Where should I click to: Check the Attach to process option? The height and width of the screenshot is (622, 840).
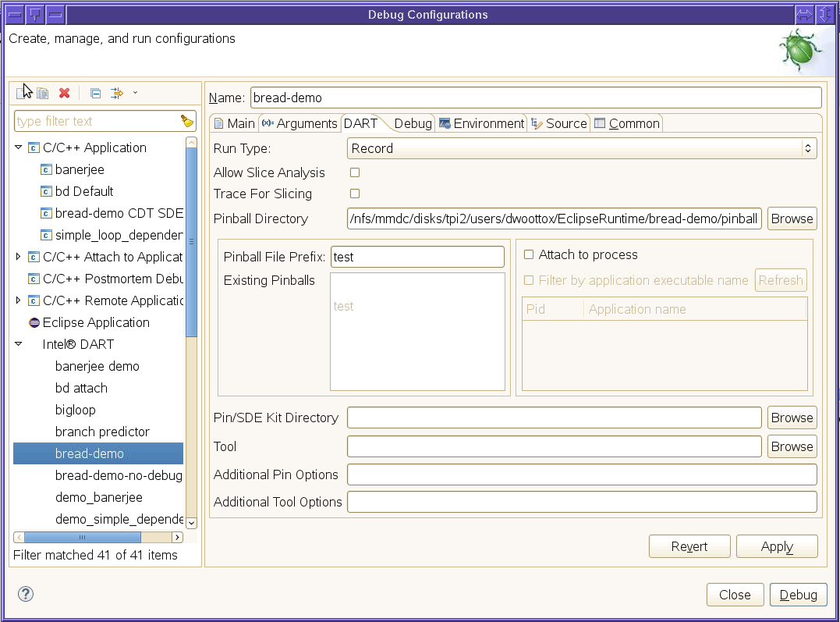[529, 254]
